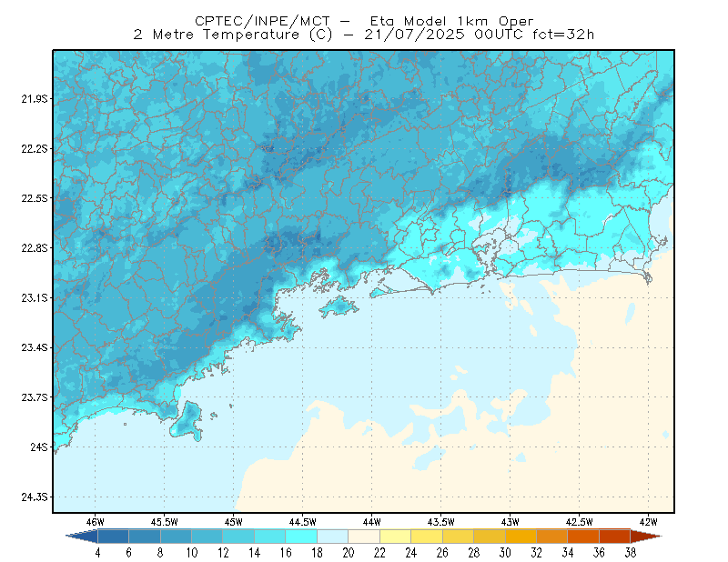
Task: Click the '26' colorbar value label
Action: coord(442,553)
